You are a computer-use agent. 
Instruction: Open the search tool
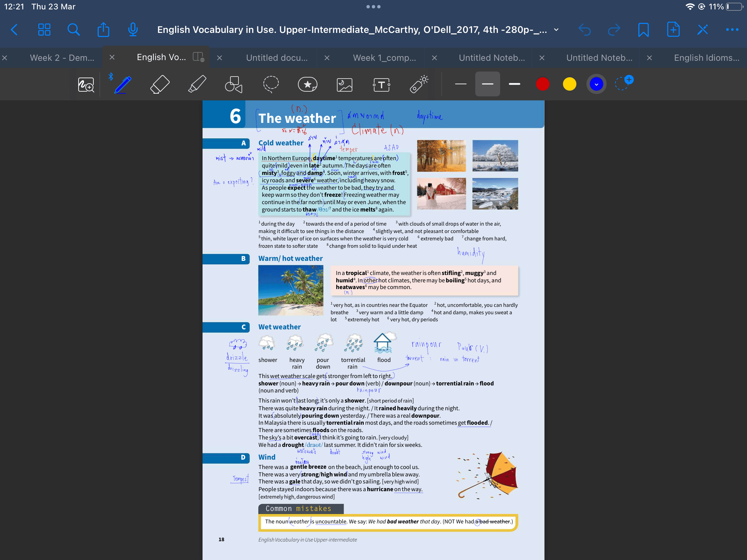tap(73, 30)
